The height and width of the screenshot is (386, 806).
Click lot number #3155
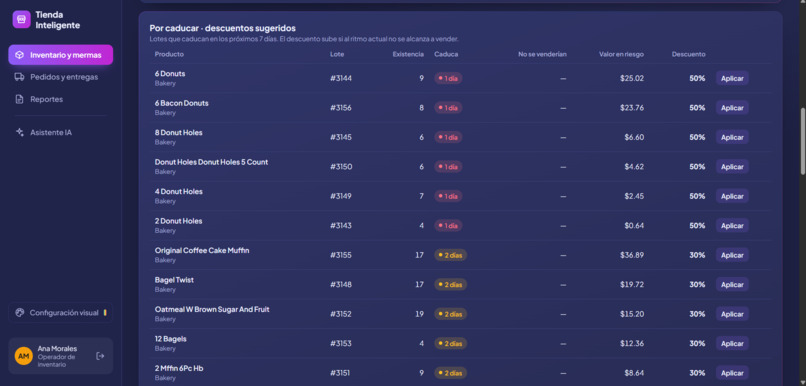341,255
